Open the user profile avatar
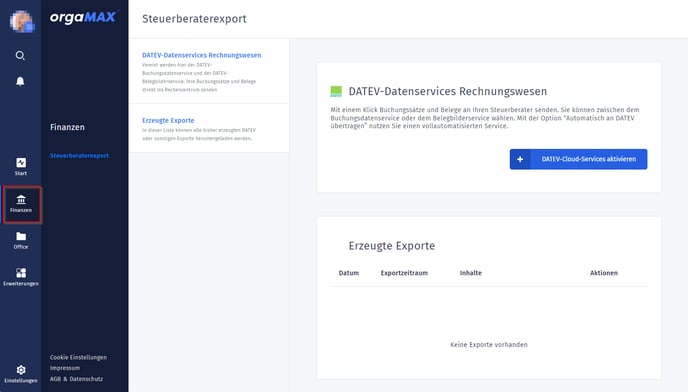688x392 pixels. [22, 21]
